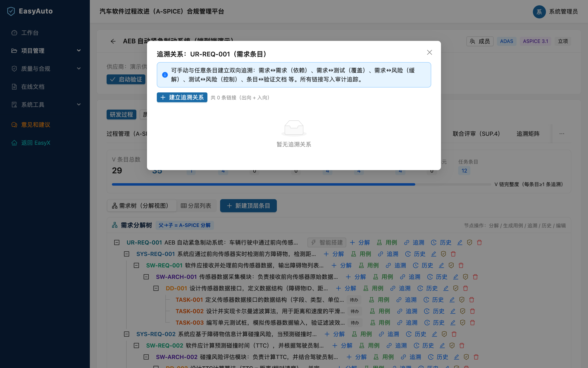Collapse the SYS-REQ-002 tree node
This screenshot has width=588, height=368.
coord(127,334)
